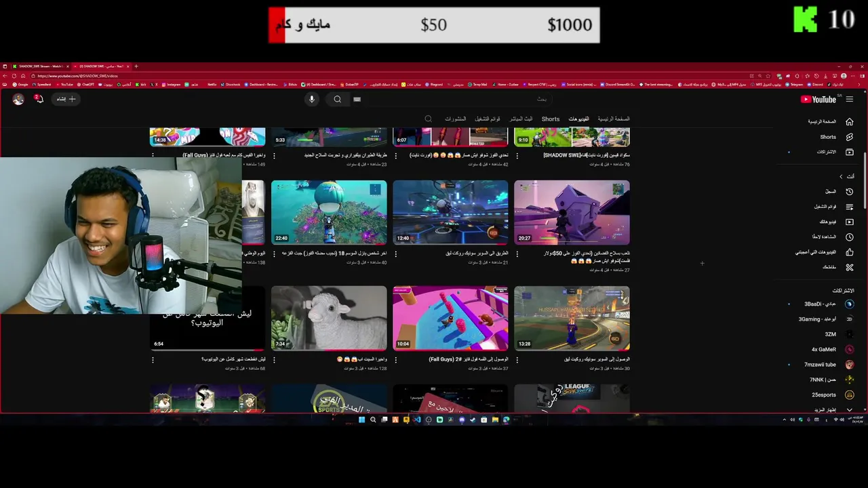
Task: Open the Telegram bookmark
Action: pyautogui.click(x=793, y=85)
